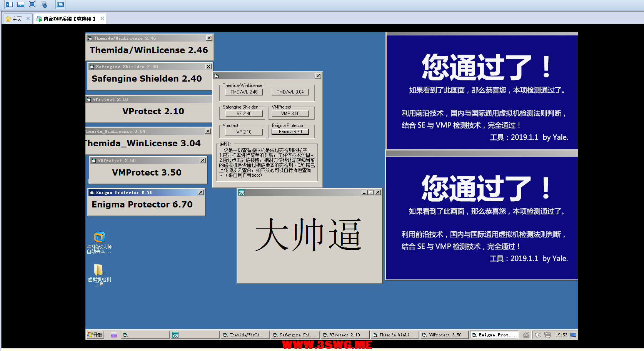Click the network tray icon
This screenshot has width=644, height=351.
(x=547, y=335)
